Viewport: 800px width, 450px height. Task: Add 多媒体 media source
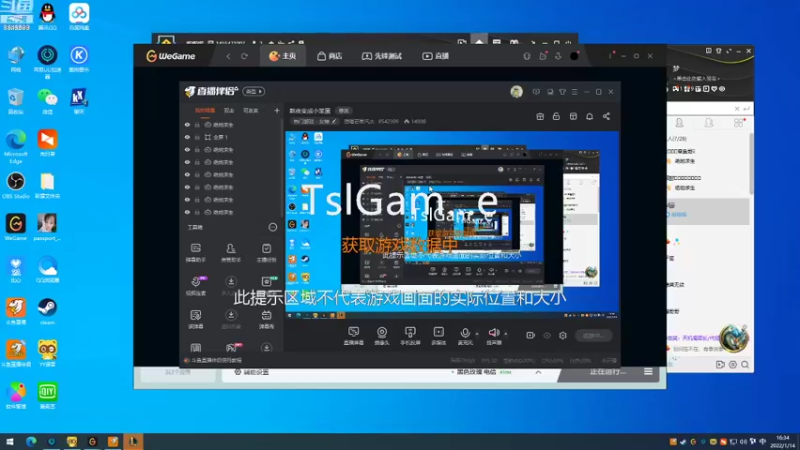[439, 336]
